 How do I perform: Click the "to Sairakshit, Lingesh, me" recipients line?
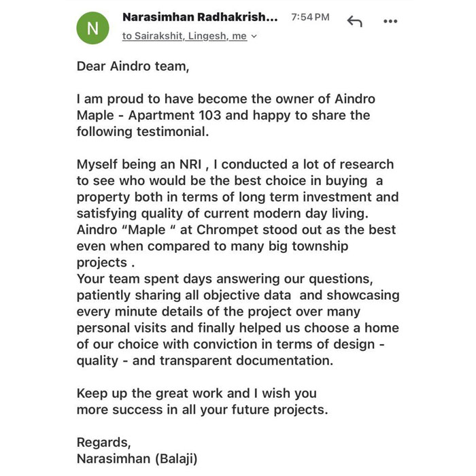[x=184, y=36]
